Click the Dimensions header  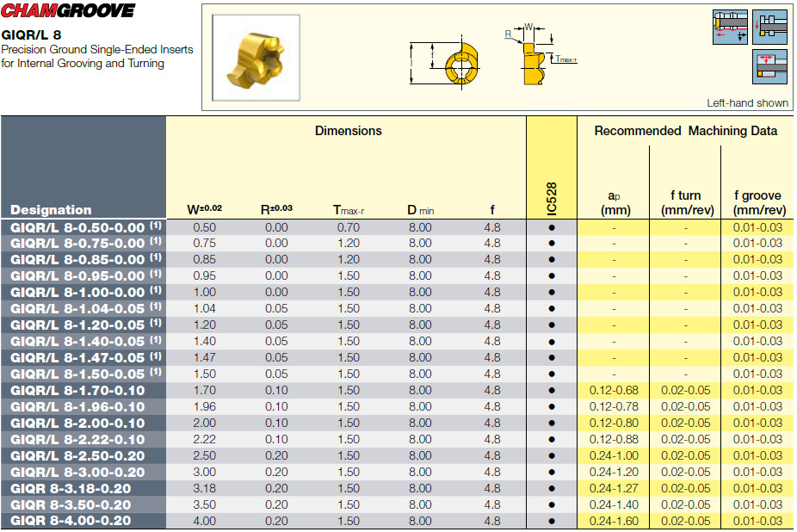coord(348,131)
